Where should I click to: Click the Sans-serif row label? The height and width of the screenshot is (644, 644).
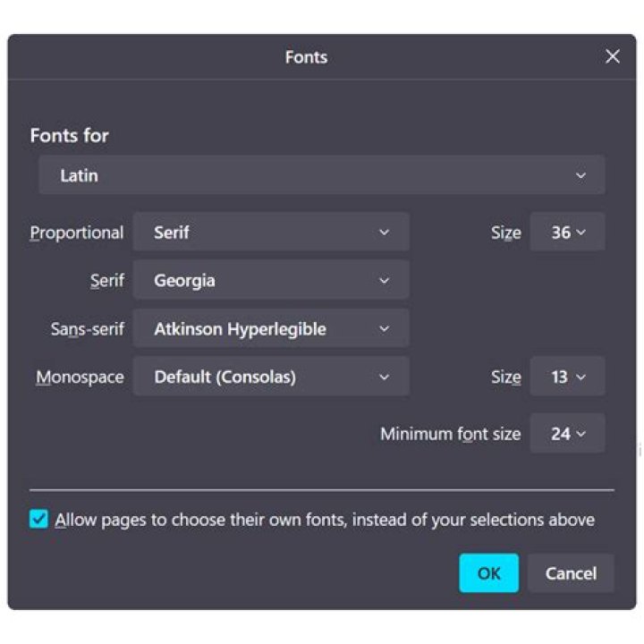pos(87,329)
